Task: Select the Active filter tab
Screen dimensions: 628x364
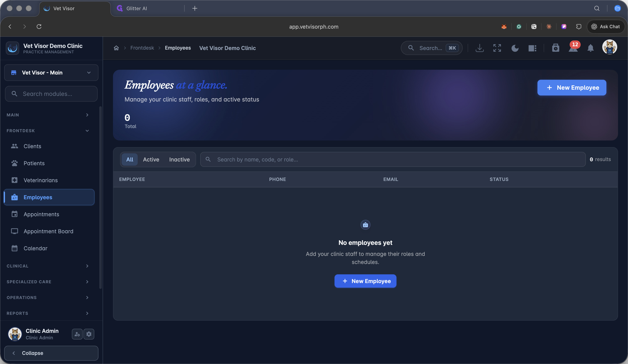Action: click(x=151, y=159)
